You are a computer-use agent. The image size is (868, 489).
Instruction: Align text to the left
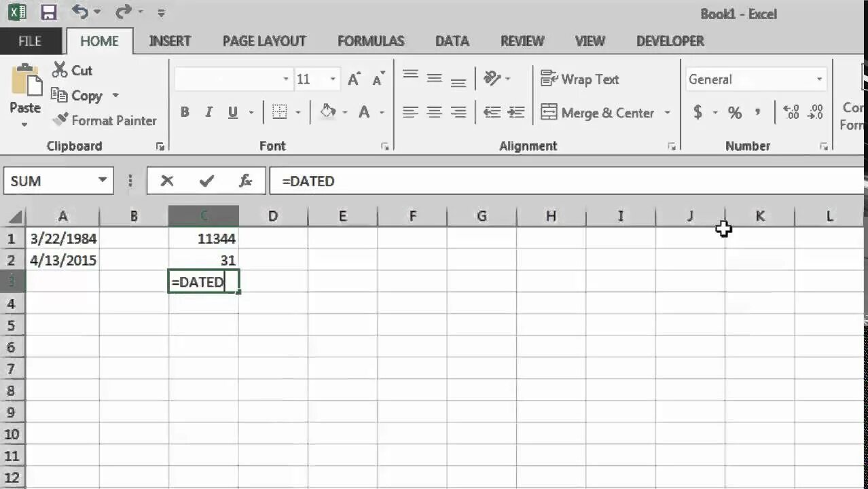410,113
